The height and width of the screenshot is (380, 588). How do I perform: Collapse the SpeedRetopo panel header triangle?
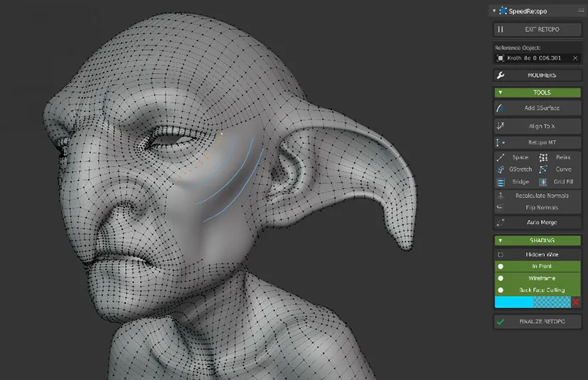click(x=494, y=11)
